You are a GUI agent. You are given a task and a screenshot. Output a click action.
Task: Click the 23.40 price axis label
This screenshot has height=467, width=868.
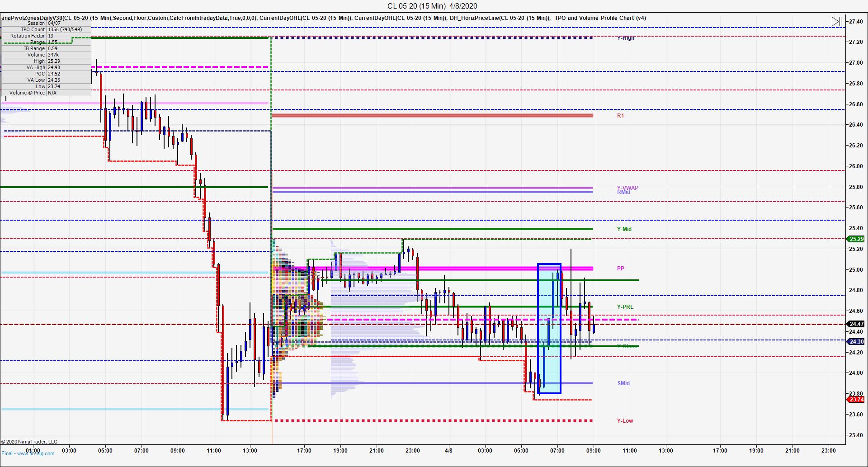[856, 435]
